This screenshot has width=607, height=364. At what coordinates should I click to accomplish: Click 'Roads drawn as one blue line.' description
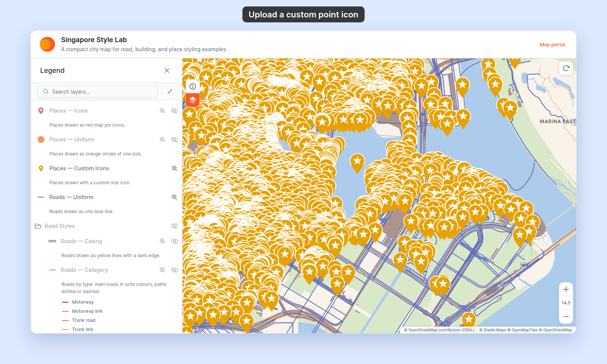click(81, 212)
